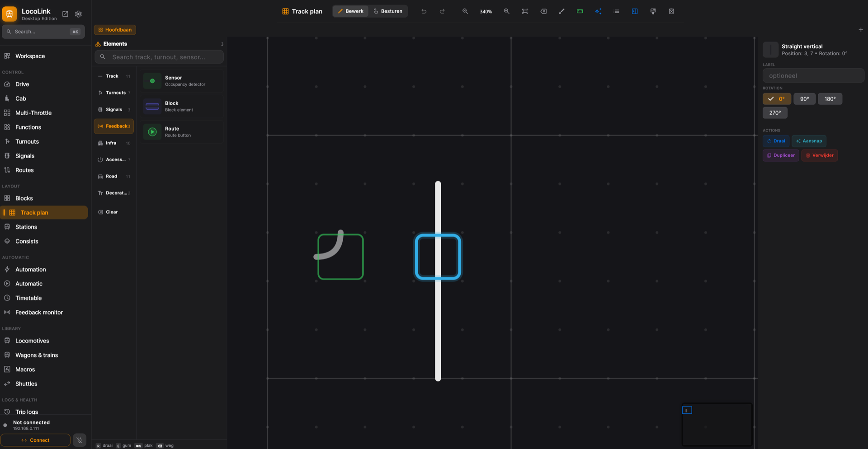Click the element search field
Viewport: 868px width, 449px height.
tap(159, 57)
